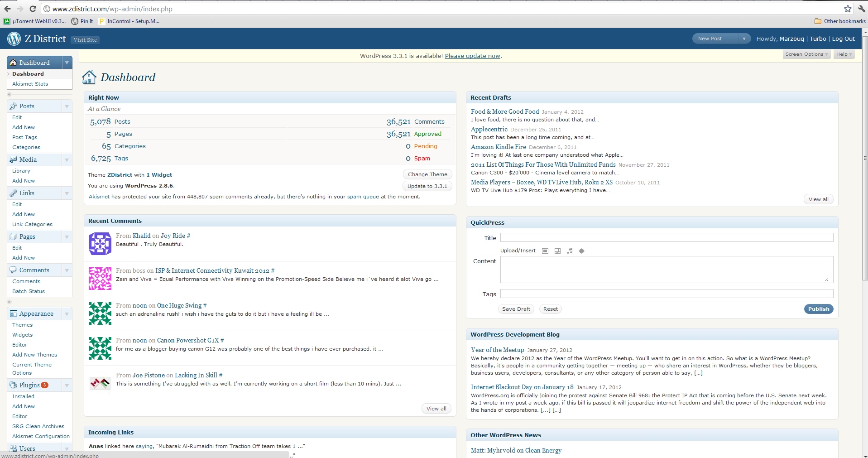
Task: Click the browser reload icon
Action: point(33,9)
